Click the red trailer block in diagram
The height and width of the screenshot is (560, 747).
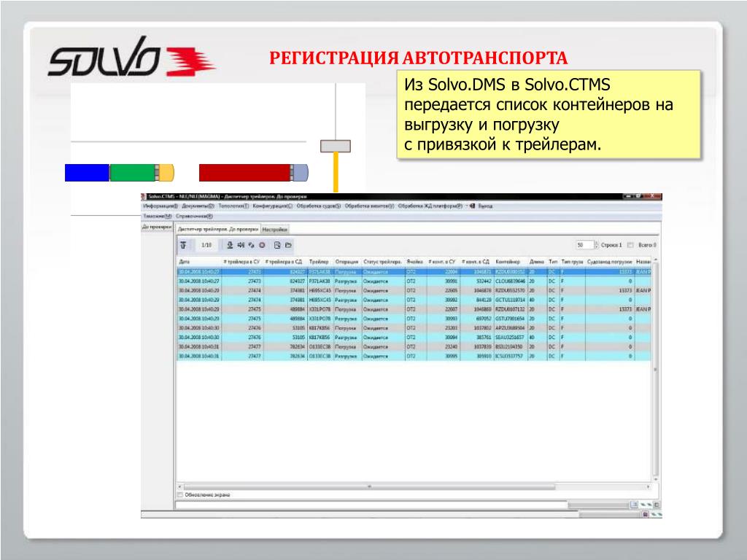pos(245,173)
